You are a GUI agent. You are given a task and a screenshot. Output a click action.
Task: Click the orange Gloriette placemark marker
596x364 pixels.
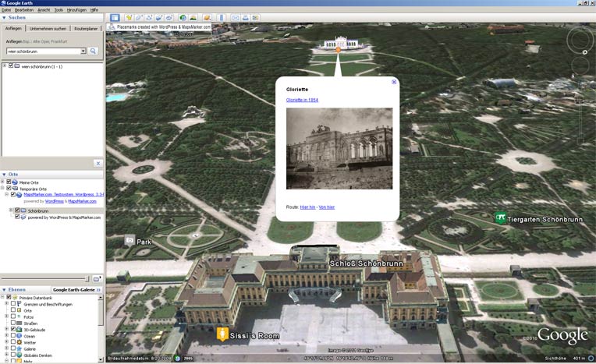[x=338, y=50]
